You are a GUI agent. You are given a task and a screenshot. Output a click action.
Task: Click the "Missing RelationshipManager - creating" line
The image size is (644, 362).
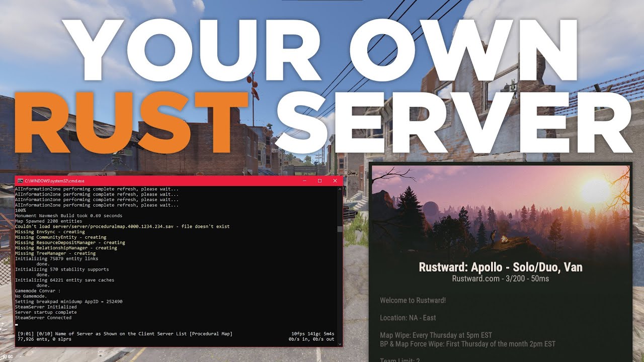point(66,248)
